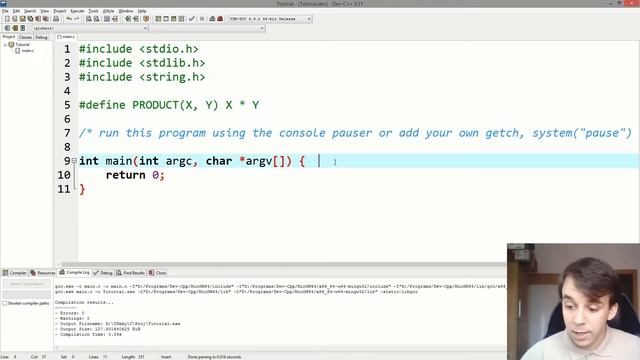Click the Save All toolbar icon
Screen dimensions: 640x360
[30, 19]
